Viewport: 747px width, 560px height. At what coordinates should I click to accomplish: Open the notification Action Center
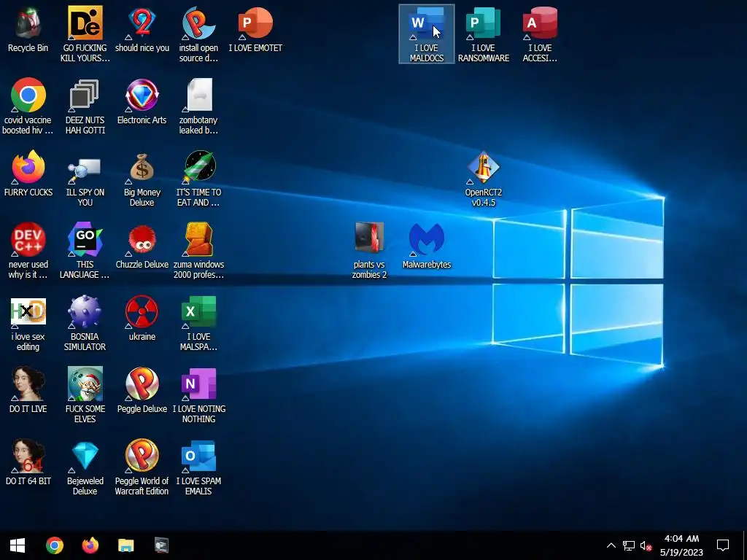click(723, 545)
